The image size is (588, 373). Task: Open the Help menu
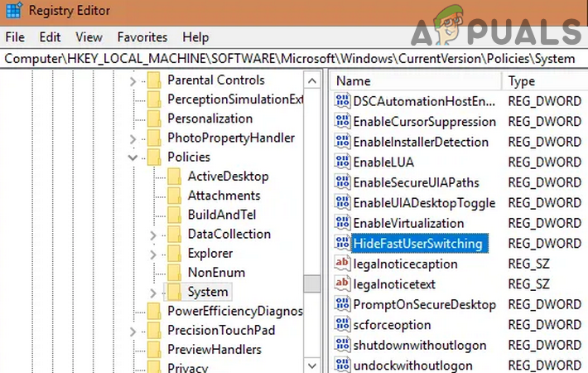click(195, 37)
